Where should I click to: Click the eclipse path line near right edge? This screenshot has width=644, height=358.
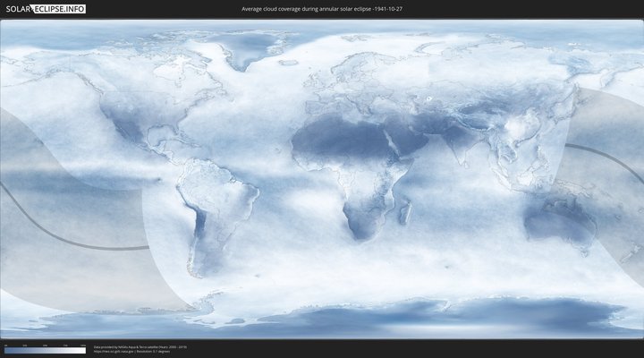(608, 153)
